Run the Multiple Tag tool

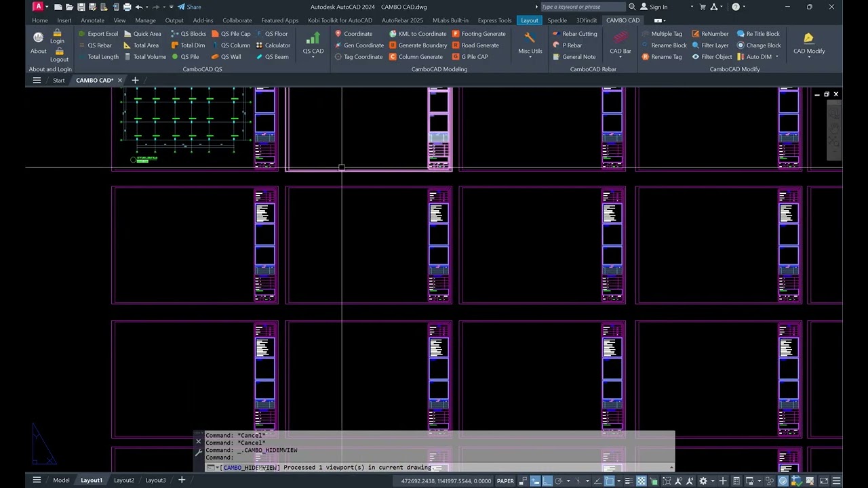(662, 34)
